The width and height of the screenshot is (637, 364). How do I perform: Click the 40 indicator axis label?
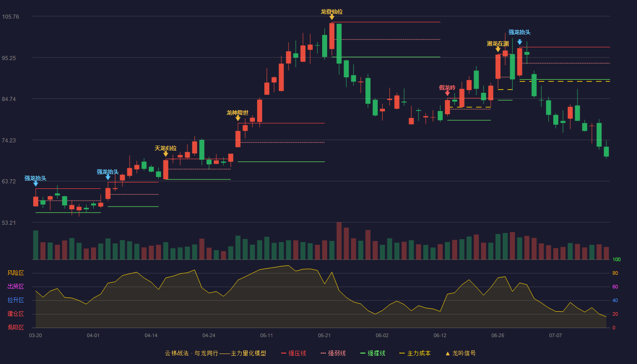point(615,300)
